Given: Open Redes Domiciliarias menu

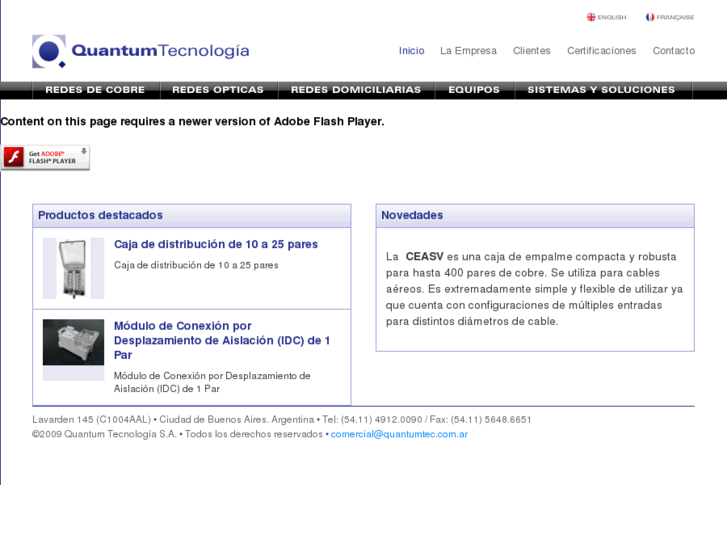Looking at the screenshot, I should (x=356, y=90).
